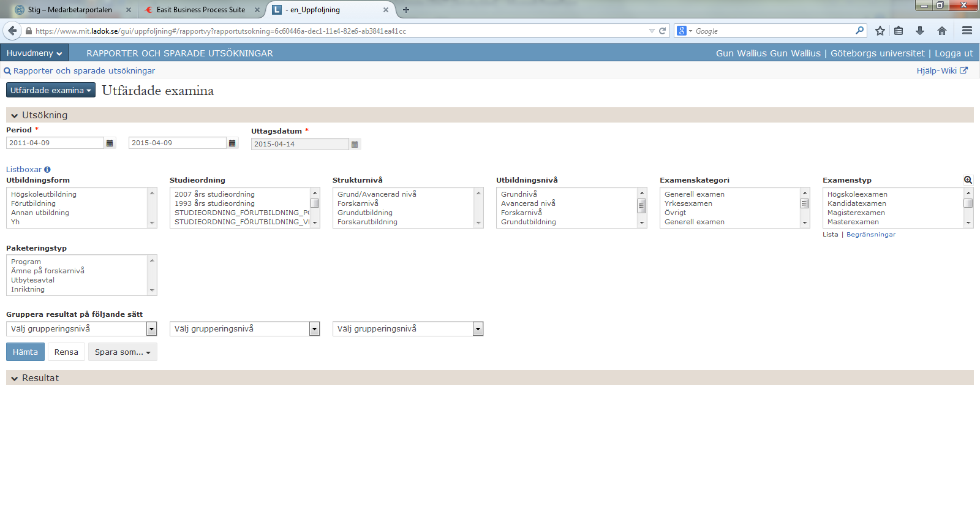Click the browser back arrow button

pos(12,31)
